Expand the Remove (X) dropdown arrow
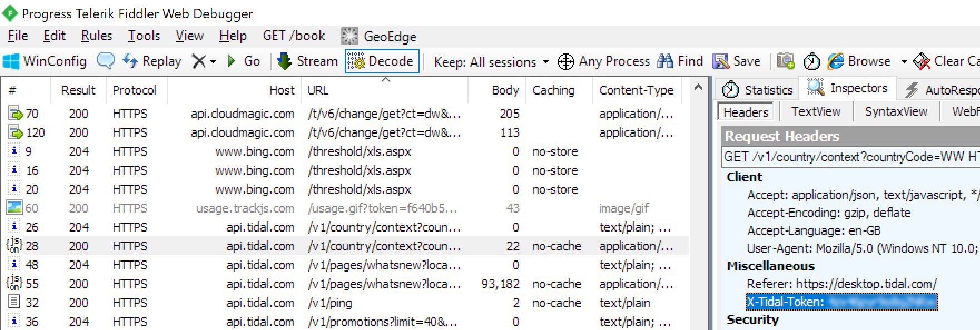Image resolution: width=980 pixels, height=330 pixels. [x=213, y=62]
